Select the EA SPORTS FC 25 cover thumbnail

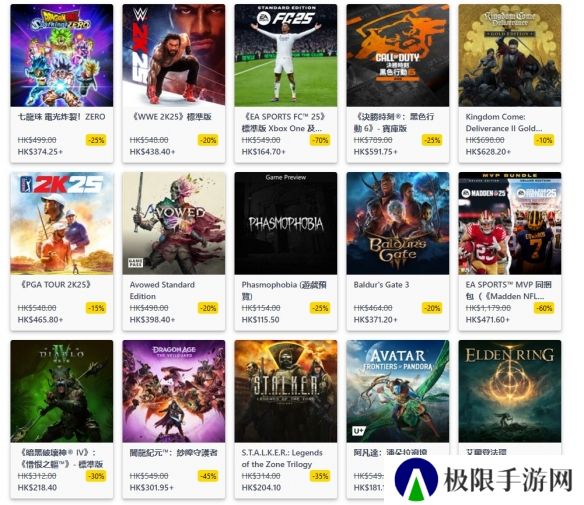point(286,55)
